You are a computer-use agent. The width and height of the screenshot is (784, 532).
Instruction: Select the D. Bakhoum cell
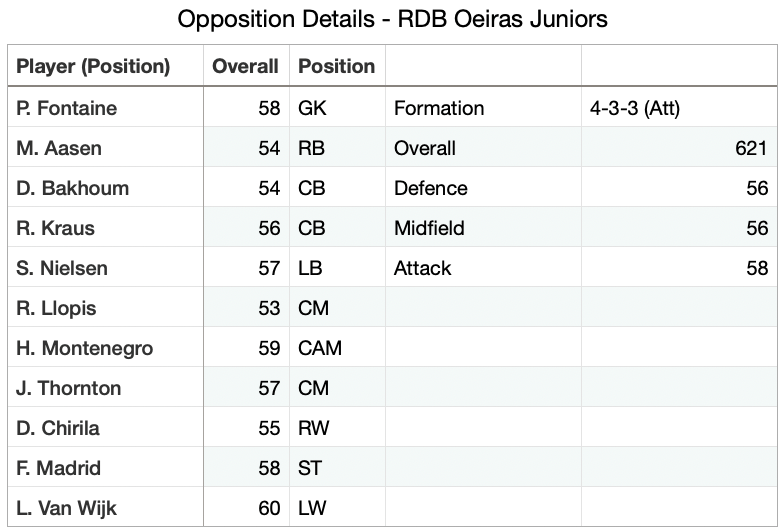pyautogui.click(x=72, y=188)
